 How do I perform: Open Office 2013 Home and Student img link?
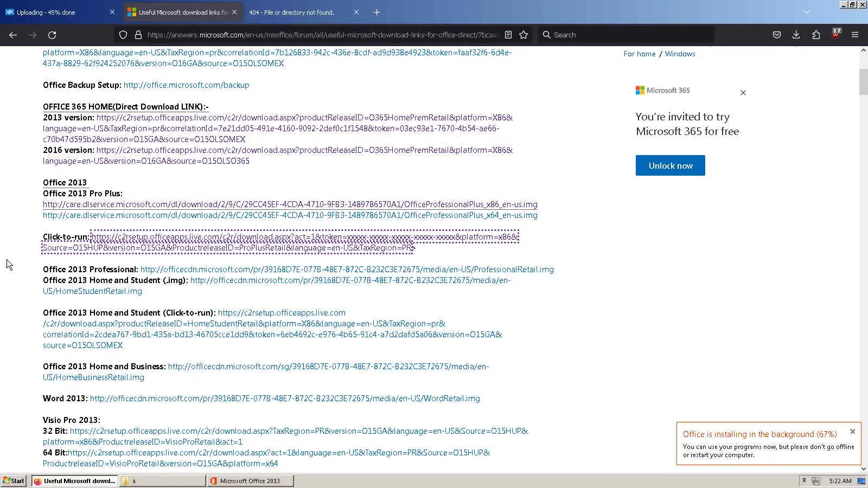(277, 286)
